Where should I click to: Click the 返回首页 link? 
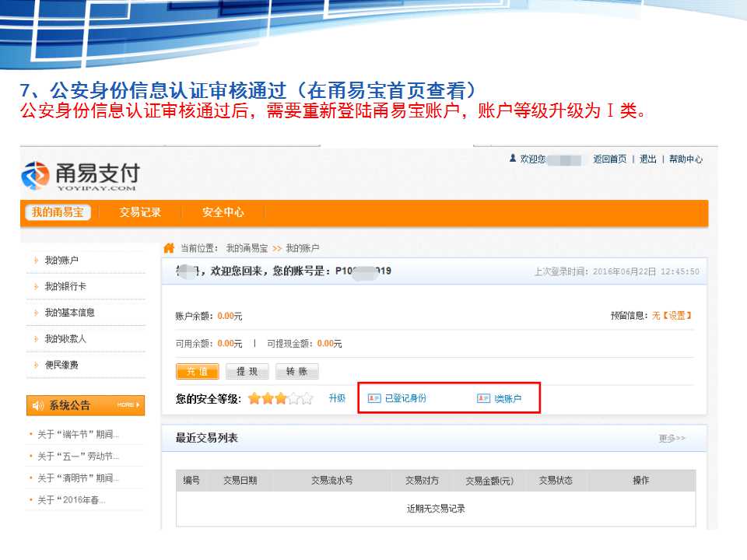pos(609,159)
